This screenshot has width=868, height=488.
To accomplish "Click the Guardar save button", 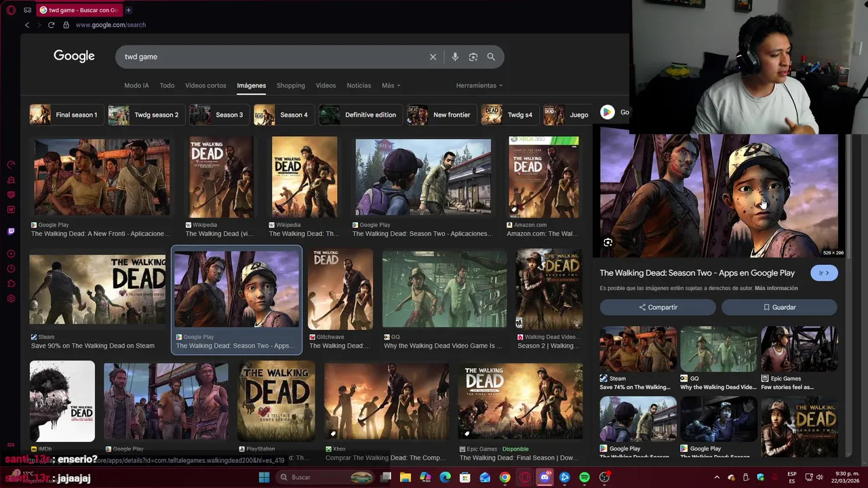I will pos(779,308).
